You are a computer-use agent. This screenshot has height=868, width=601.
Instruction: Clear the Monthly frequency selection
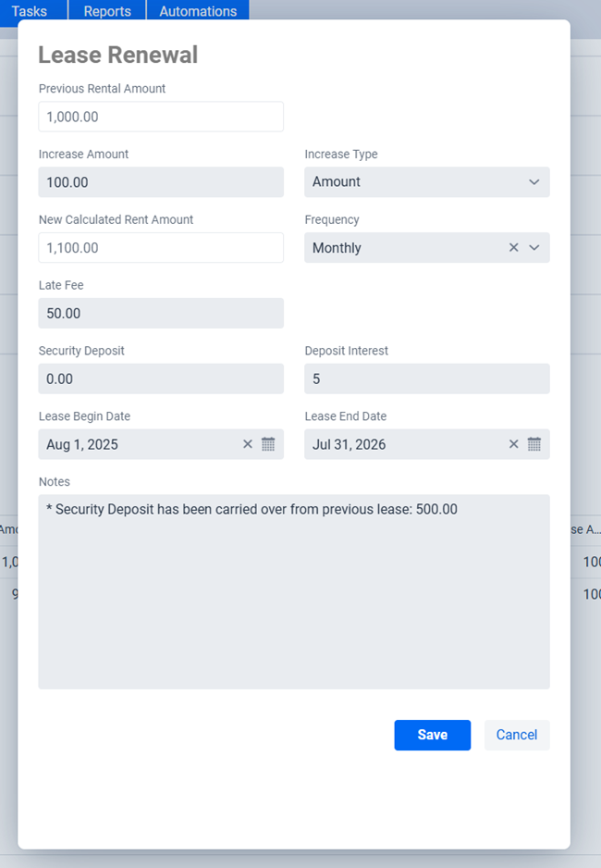click(x=514, y=247)
